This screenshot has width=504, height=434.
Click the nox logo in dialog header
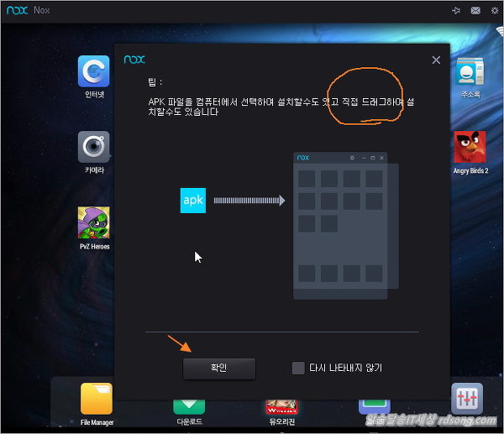[134, 60]
